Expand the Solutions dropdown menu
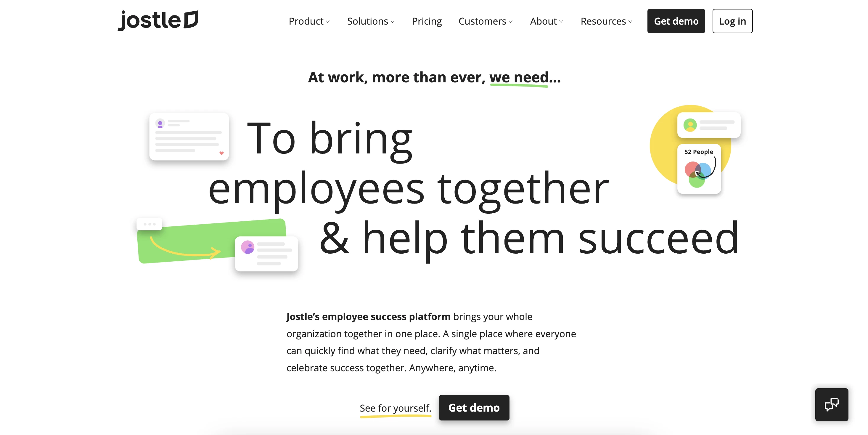 pyautogui.click(x=371, y=20)
